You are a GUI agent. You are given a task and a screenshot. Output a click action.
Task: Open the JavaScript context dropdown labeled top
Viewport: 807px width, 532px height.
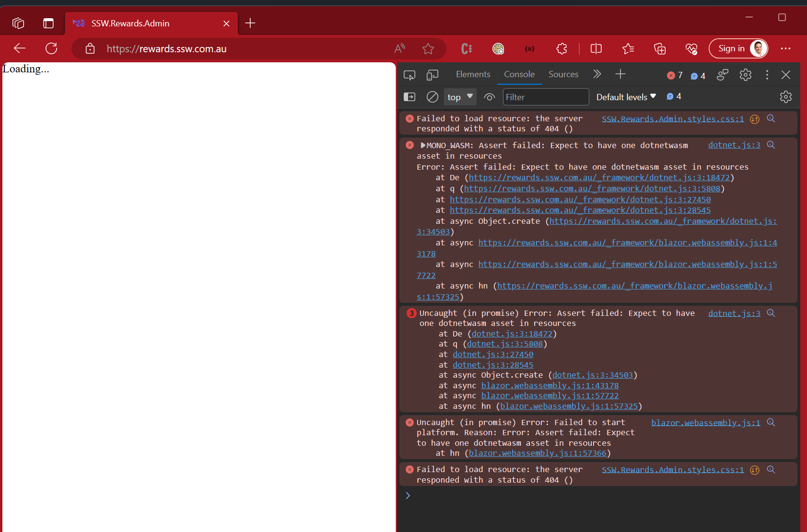[459, 97]
